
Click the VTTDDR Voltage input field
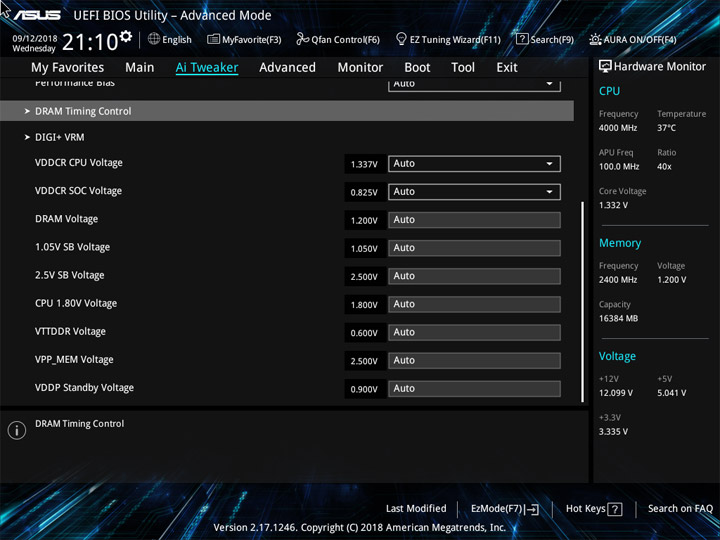point(474,332)
